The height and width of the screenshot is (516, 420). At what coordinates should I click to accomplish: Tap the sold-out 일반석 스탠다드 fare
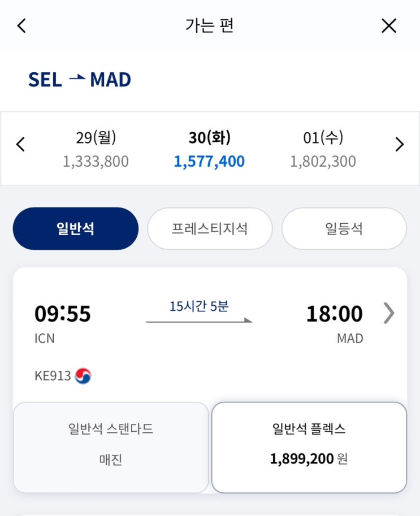point(111,447)
